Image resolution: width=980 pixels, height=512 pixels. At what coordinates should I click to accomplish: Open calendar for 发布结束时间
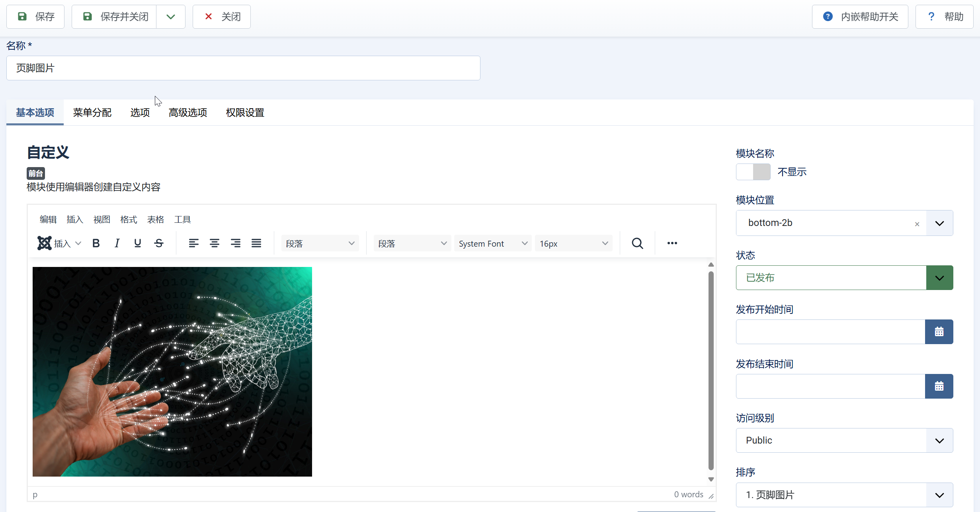(939, 386)
